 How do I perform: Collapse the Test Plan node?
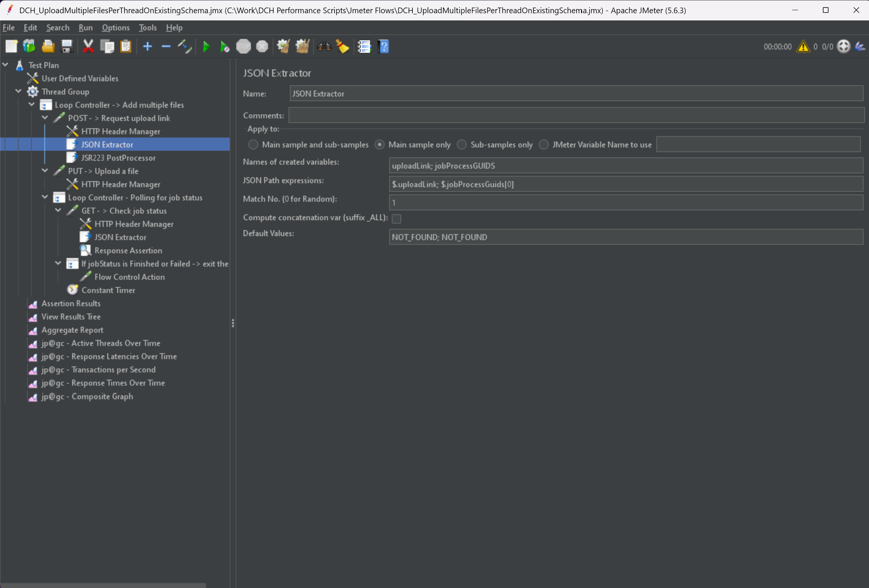pos(5,65)
